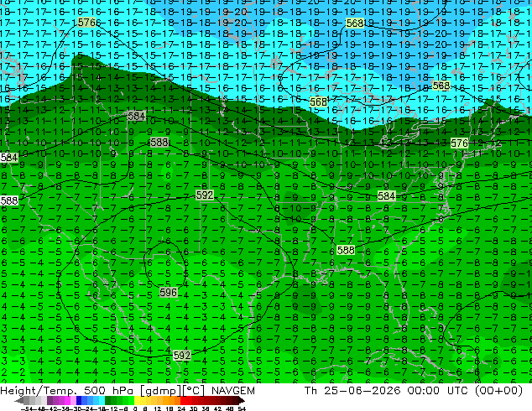Click the dark blue swatch in the legend
This screenshot has height=411, width=532.
[79, 400]
